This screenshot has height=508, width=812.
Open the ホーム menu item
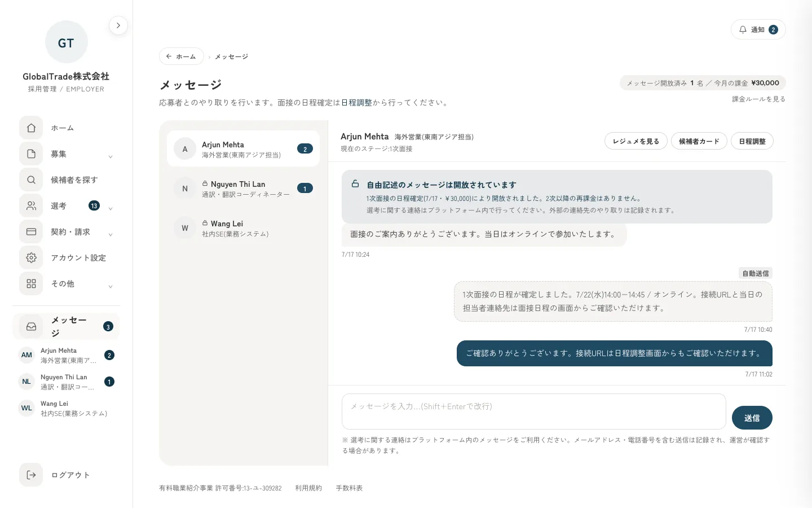point(66,128)
